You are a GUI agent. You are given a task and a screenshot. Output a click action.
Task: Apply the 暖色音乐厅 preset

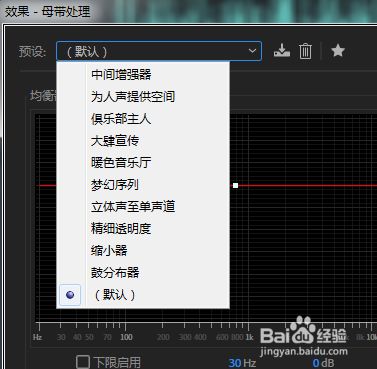pyautogui.click(x=143, y=163)
